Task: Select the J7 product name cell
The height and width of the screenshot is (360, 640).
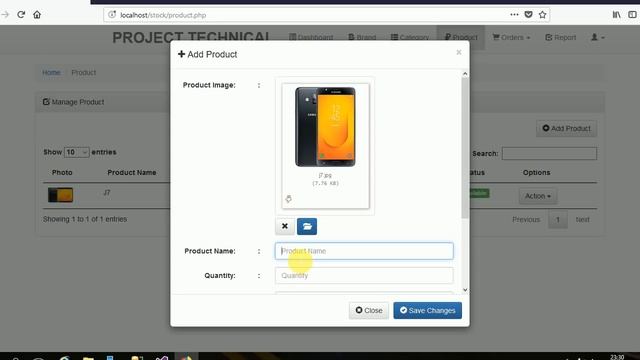Action: [x=107, y=193]
